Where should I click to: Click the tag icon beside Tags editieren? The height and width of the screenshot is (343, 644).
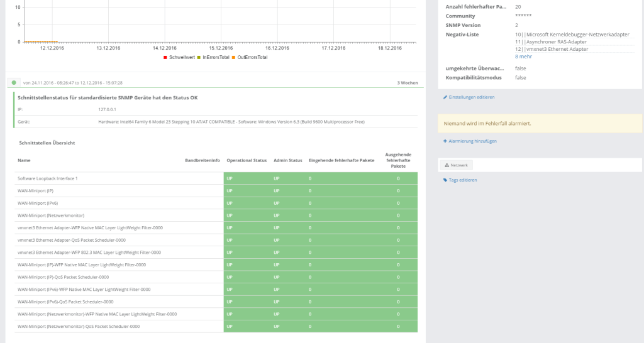[x=445, y=180]
